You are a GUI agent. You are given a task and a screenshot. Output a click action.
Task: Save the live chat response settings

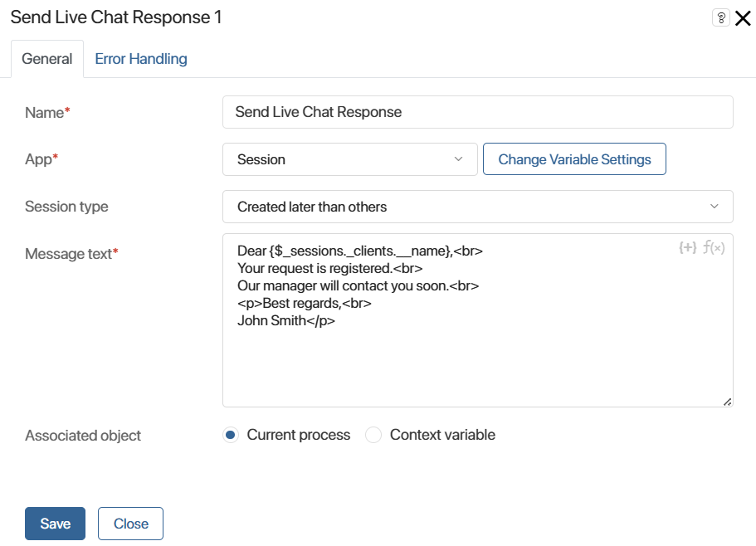tap(55, 524)
